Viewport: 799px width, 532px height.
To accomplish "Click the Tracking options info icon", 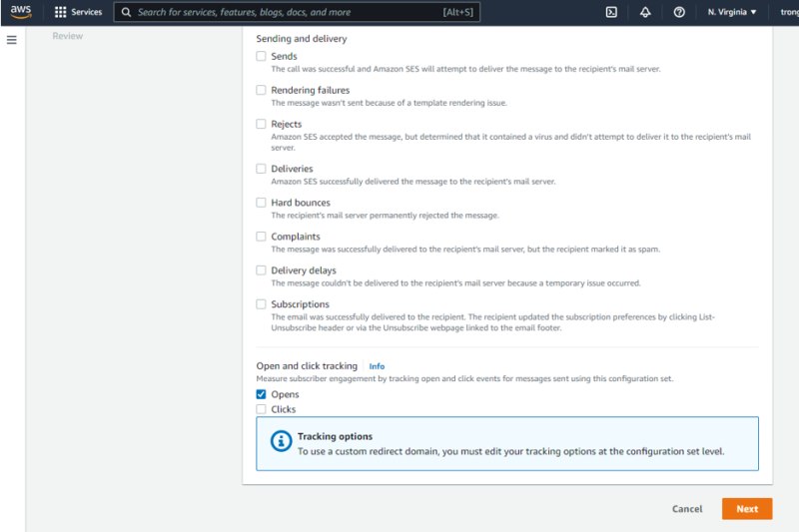I will [281, 441].
